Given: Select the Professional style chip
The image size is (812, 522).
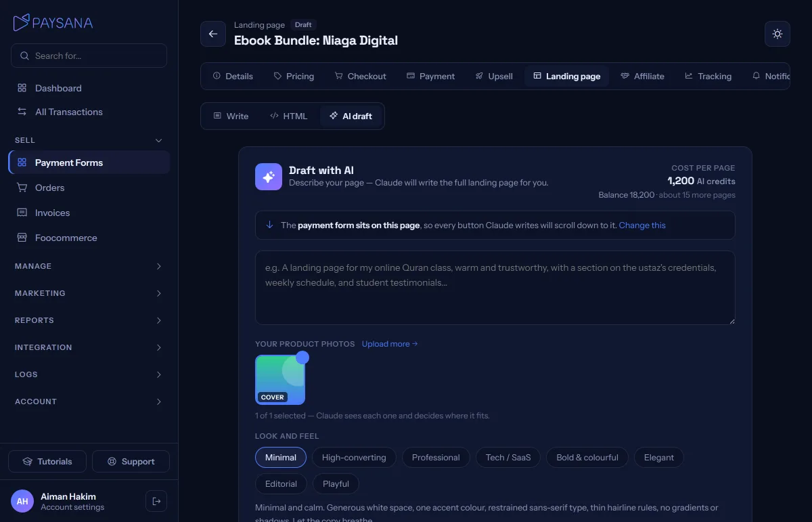Looking at the screenshot, I should pyautogui.click(x=436, y=458).
